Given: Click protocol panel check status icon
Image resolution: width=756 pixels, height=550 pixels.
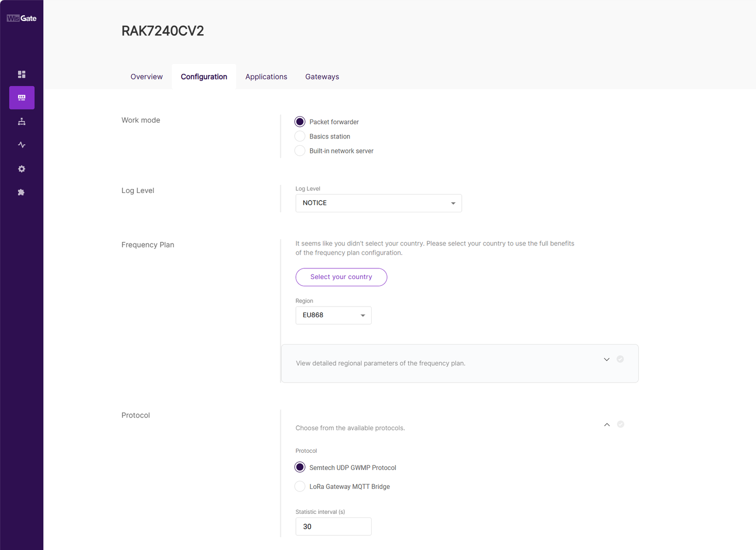Looking at the screenshot, I should click(620, 424).
